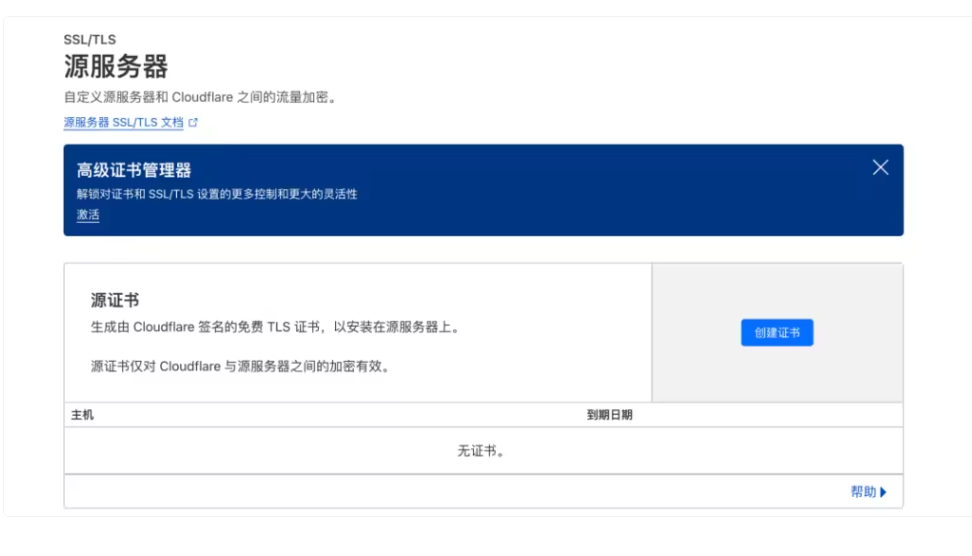Click the 源证书 section heading
Image resolution: width=972 pixels, height=556 pixels.
[x=114, y=300]
